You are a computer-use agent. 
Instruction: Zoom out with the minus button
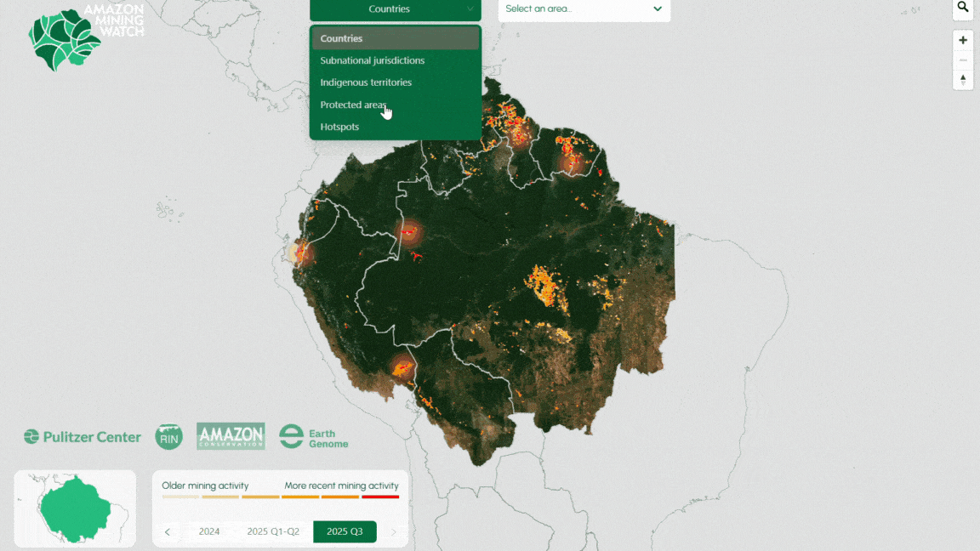[963, 60]
